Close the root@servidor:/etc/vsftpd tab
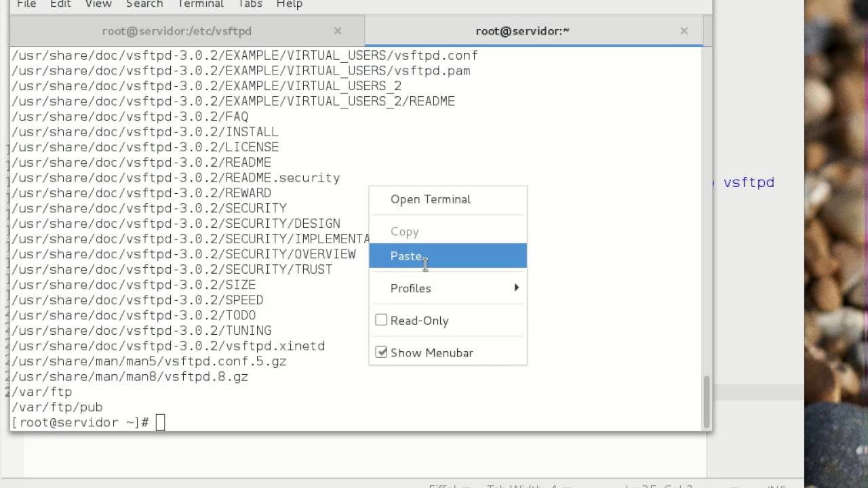The image size is (868, 488). 338,31
